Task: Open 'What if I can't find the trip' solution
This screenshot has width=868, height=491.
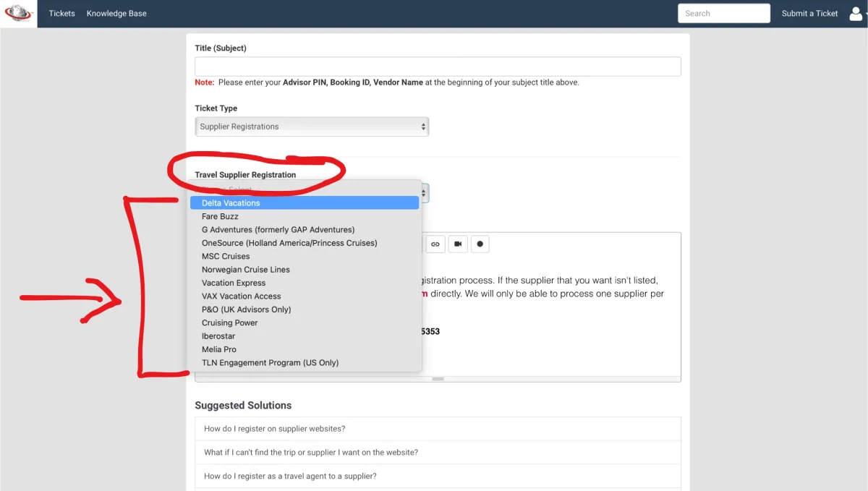Action: click(x=438, y=453)
